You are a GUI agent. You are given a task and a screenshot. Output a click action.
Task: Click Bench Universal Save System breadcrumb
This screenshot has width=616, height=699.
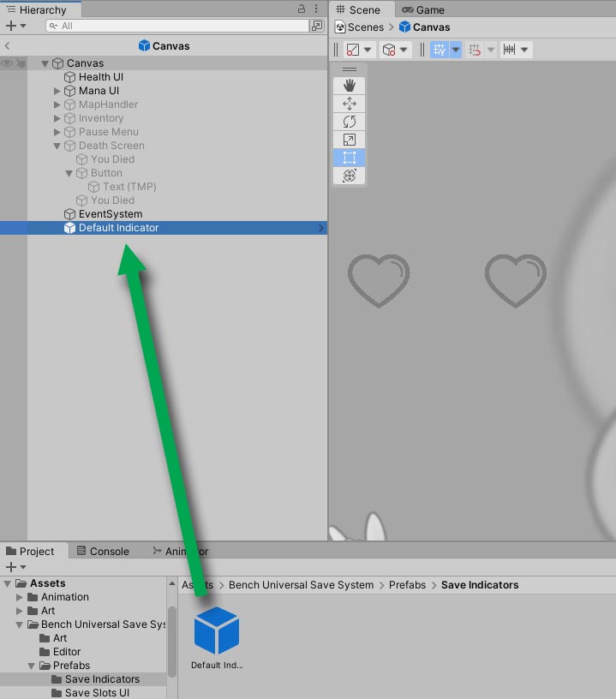pyautogui.click(x=301, y=585)
